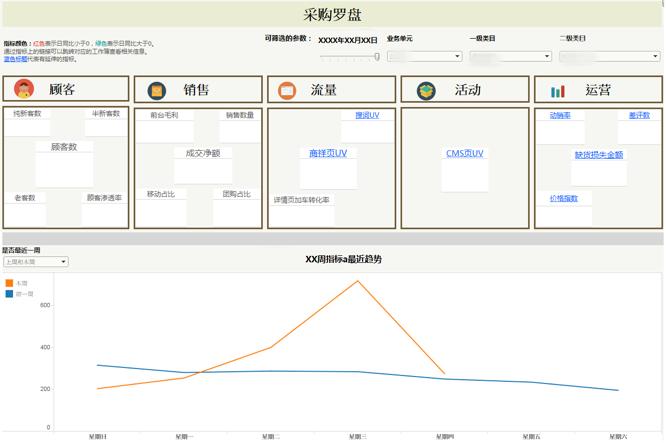Click the blue legend swatch
Screen dimensions: 666x444
tap(9, 294)
